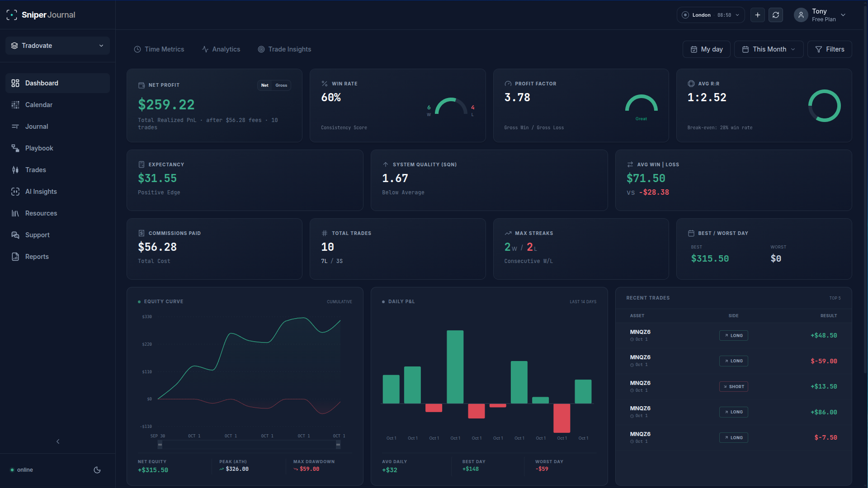Click the $259.22 net profit value
Image resolution: width=868 pixels, height=488 pixels.
(166, 104)
